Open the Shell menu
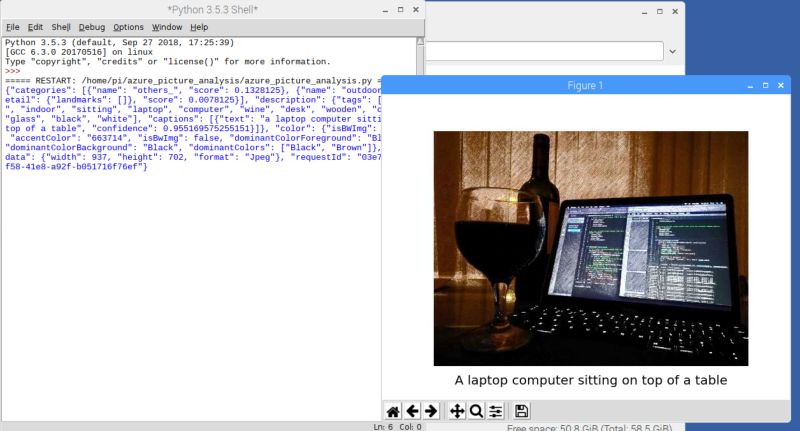The height and width of the screenshot is (431, 800). tap(61, 27)
